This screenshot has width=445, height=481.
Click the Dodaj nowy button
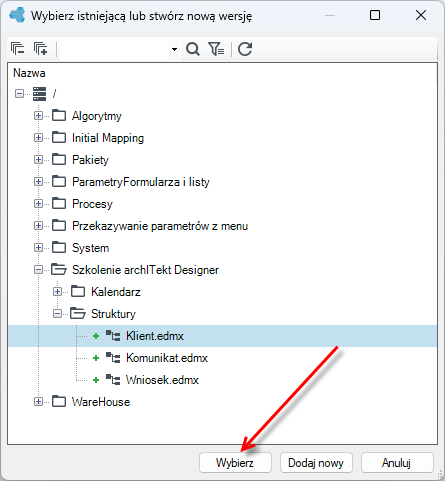(x=316, y=463)
